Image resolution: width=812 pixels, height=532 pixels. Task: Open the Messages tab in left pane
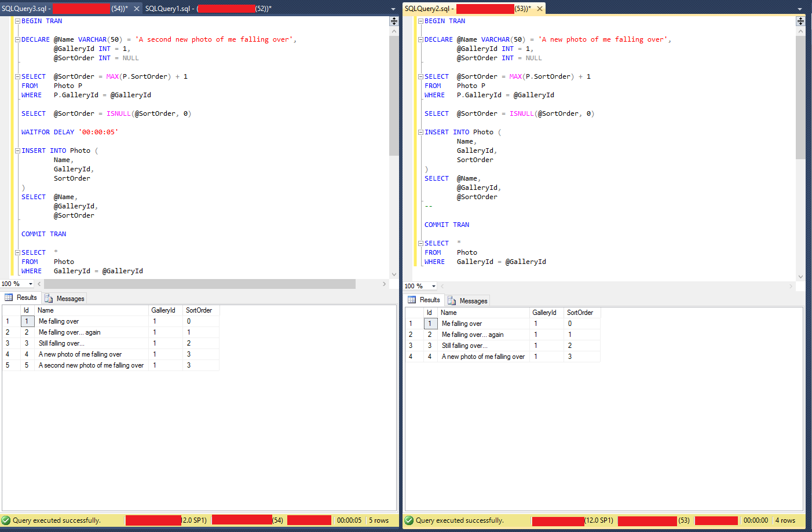(x=64, y=299)
